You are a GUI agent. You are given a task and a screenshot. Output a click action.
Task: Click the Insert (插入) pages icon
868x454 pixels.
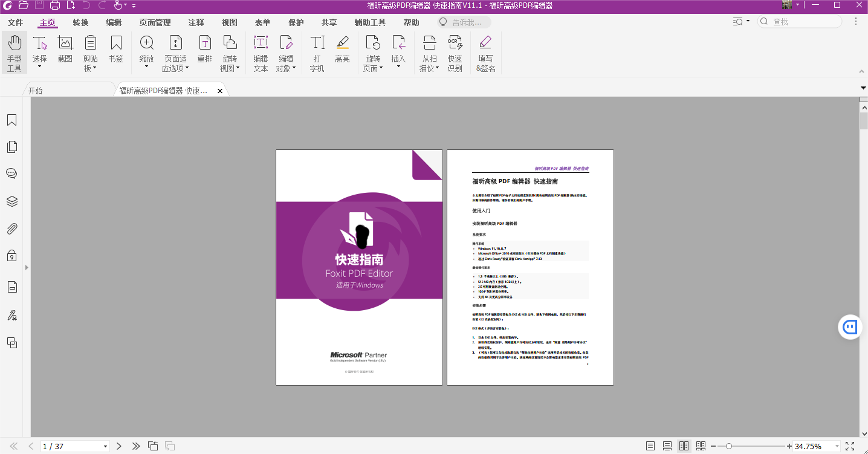coord(398,43)
